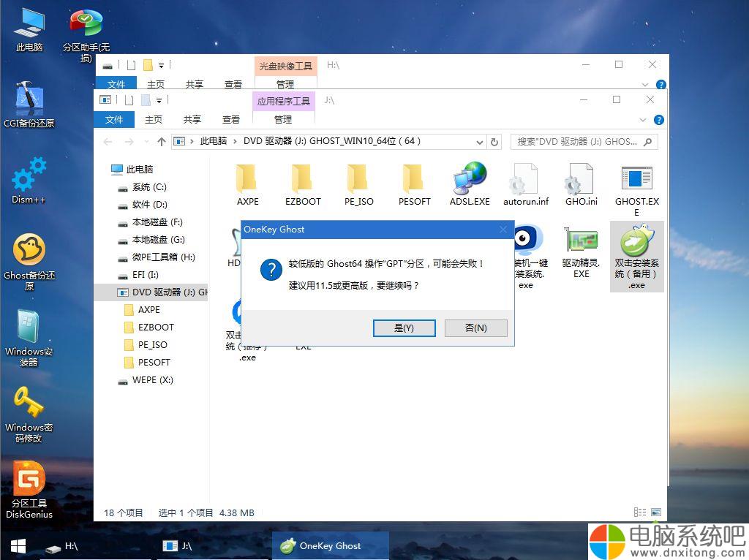Select EZBOOT subfolder in navigation tree
The width and height of the screenshot is (749, 560).
point(149,327)
